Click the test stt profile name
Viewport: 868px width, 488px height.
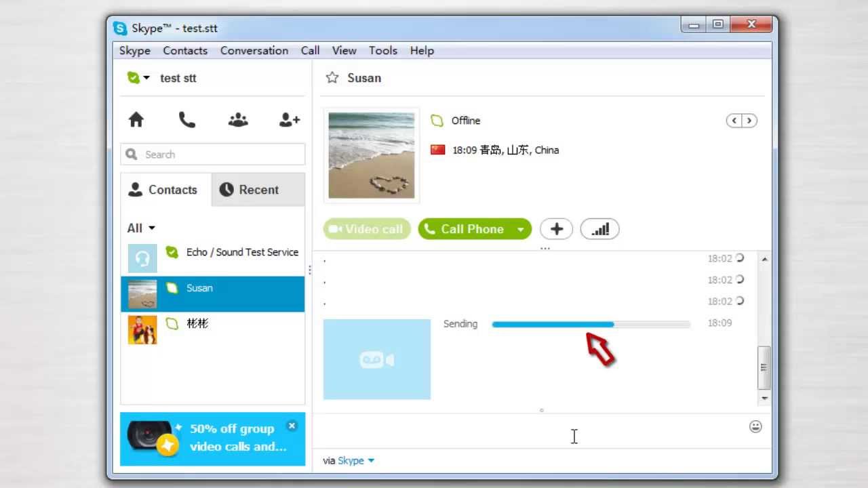(x=178, y=78)
